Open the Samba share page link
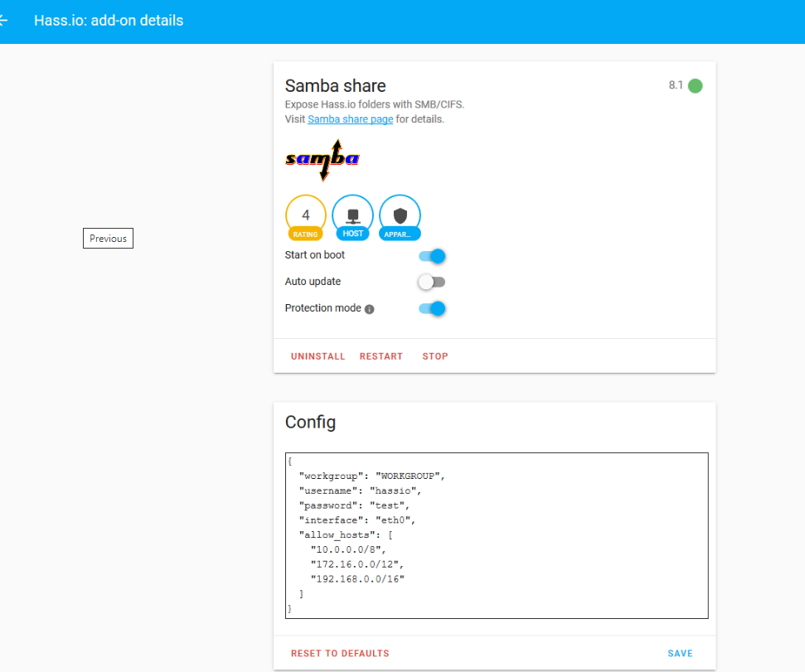Viewport: 805px width, 672px height. click(x=350, y=119)
